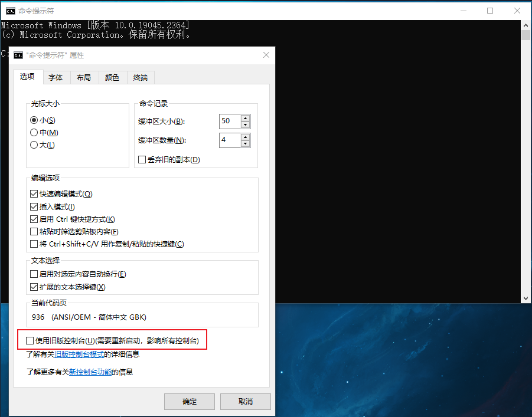The height and width of the screenshot is (417, 532).
Task: Decrease number of buffers with the down arrow
Action: point(246,144)
